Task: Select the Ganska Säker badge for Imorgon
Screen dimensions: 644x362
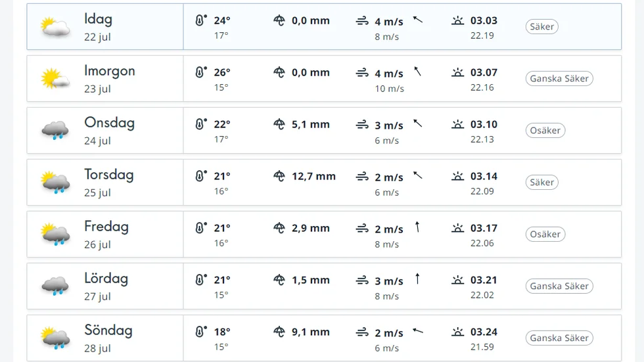Action: coord(559,78)
